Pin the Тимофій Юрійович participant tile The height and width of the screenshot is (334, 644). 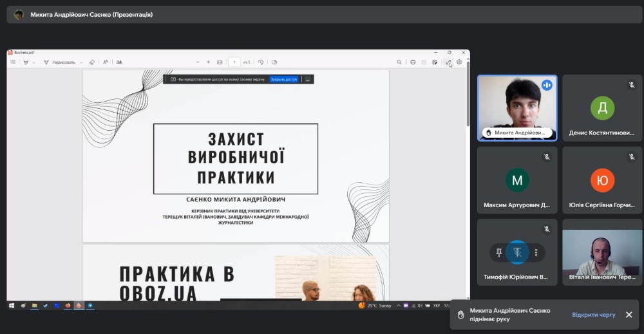499,252
